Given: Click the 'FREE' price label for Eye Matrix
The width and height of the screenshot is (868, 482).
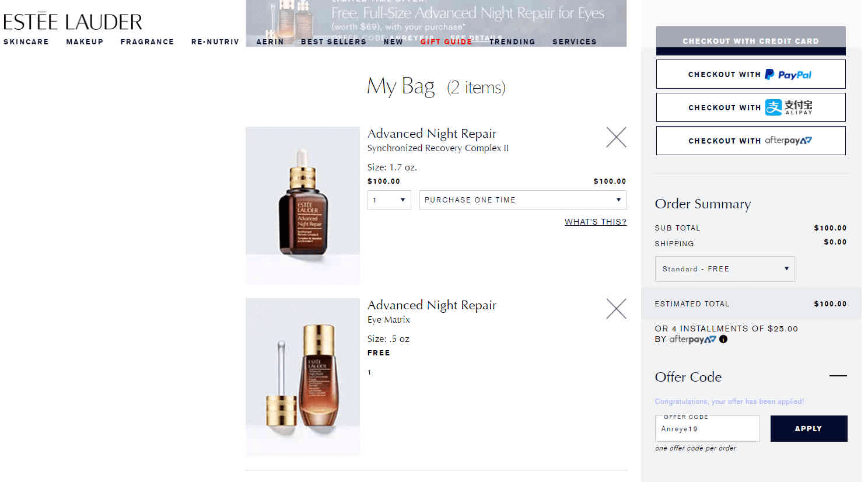Looking at the screenshot, I should click(x=379, y=353).
